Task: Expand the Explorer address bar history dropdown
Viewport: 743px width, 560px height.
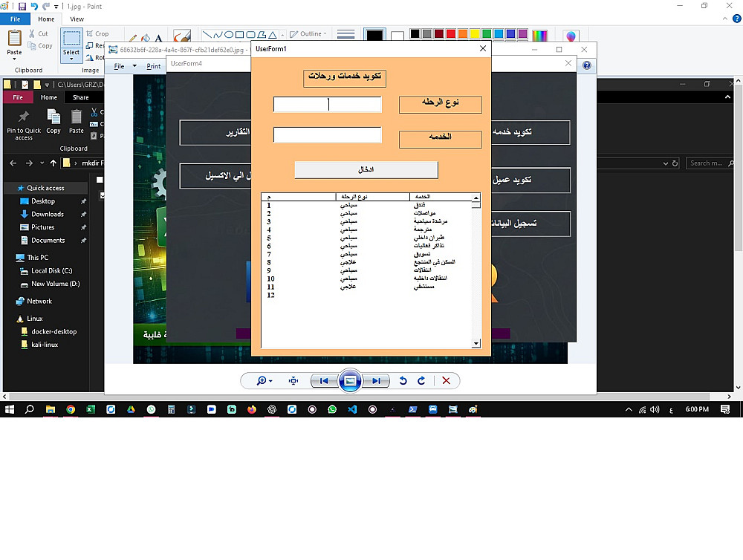Action: tap(665, 163)
